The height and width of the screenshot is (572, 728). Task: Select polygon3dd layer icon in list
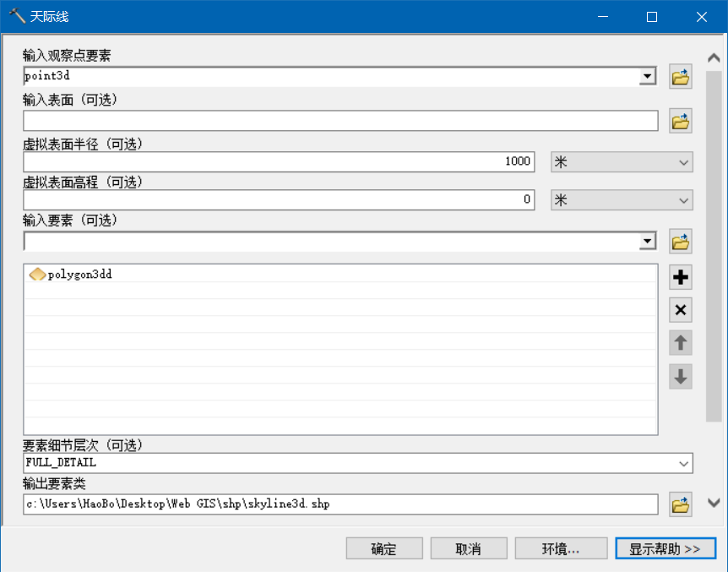pos(37,274)
